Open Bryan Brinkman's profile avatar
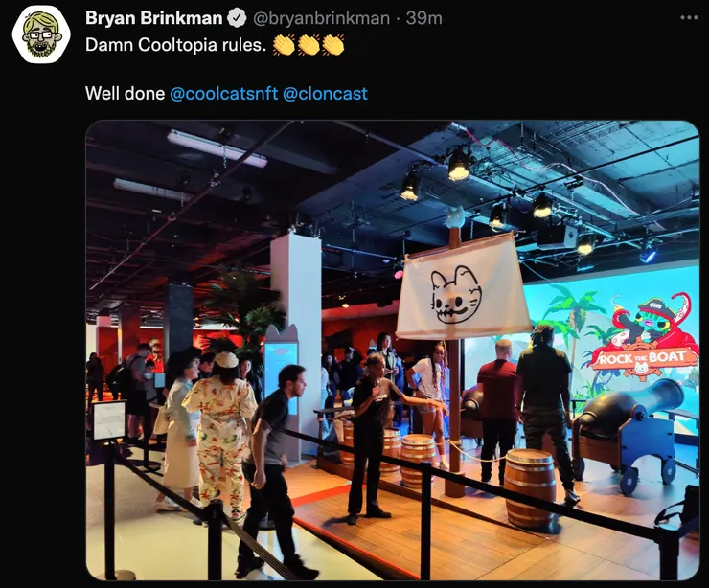 40,34
